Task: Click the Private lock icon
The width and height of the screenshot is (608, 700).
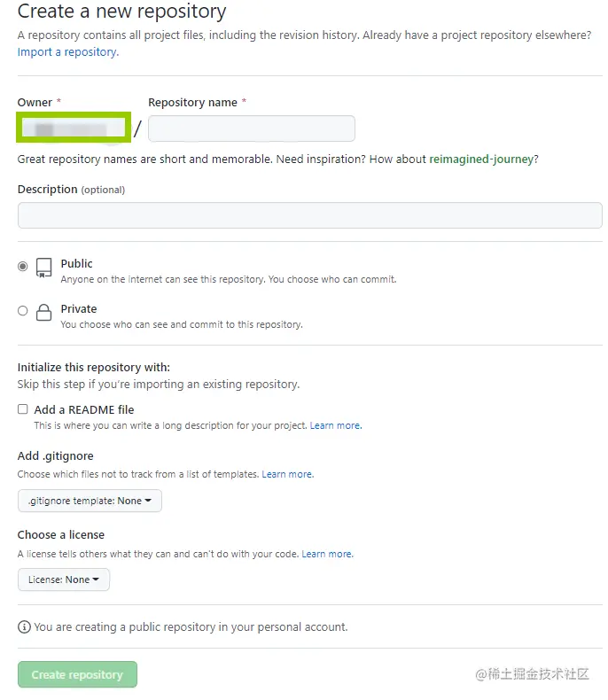Action: (43, 313)
